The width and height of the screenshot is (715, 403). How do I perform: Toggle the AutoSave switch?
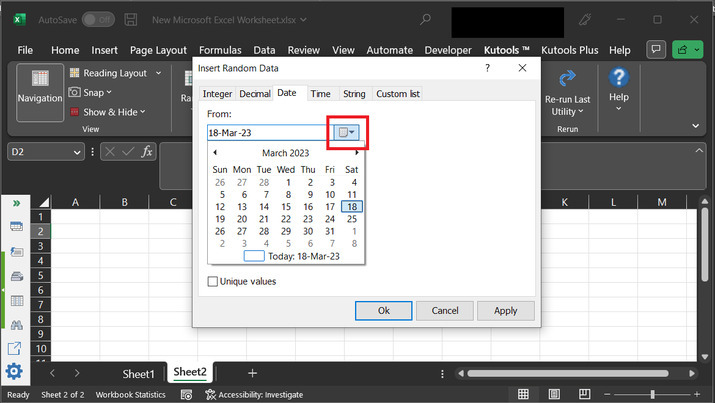click(x=97, y=19)
